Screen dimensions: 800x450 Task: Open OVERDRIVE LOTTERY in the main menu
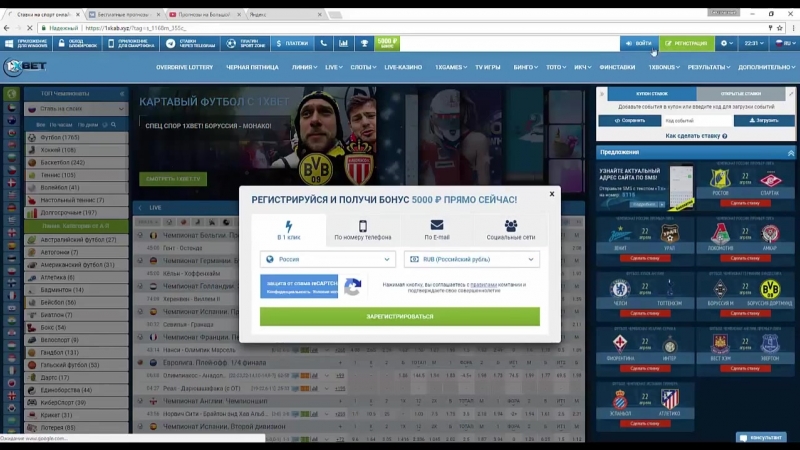(184, 67)
